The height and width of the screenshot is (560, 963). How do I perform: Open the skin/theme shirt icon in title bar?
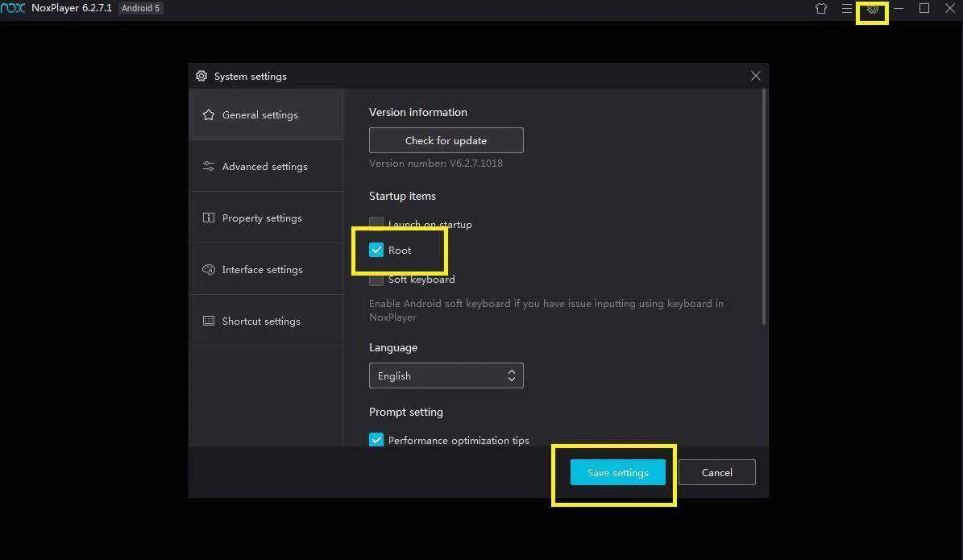[821, 9]
